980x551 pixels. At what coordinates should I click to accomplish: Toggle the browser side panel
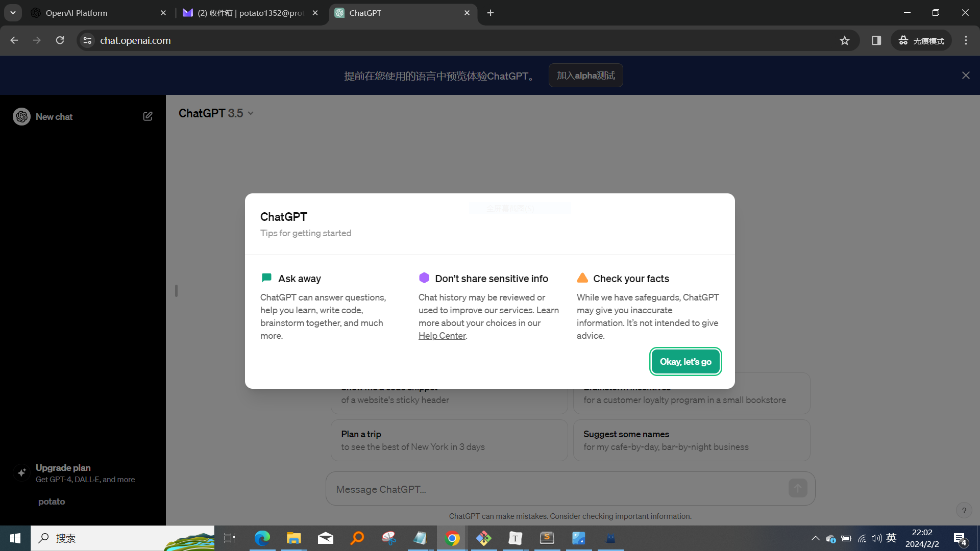[876, 40]
